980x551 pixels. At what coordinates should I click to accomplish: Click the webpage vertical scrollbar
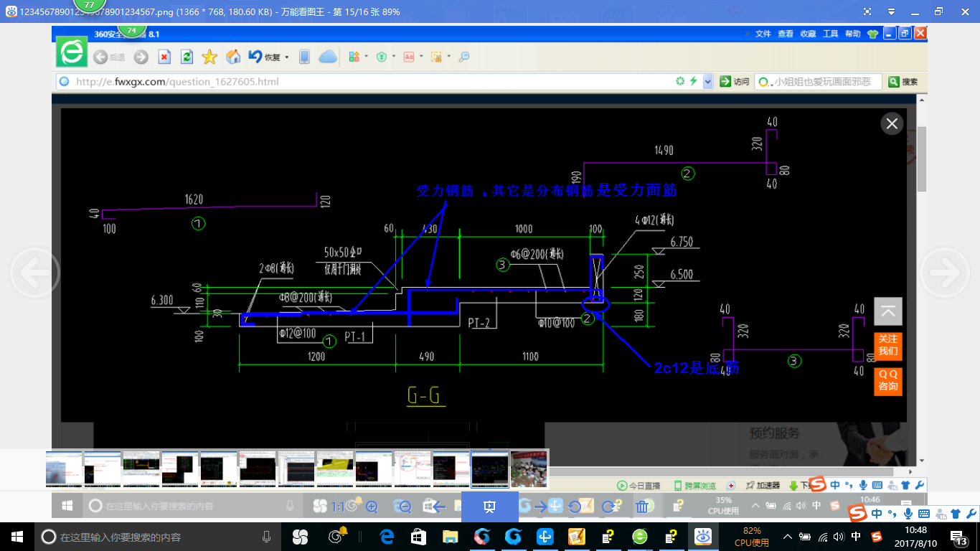pyautogui.click(x=922, y=158)
